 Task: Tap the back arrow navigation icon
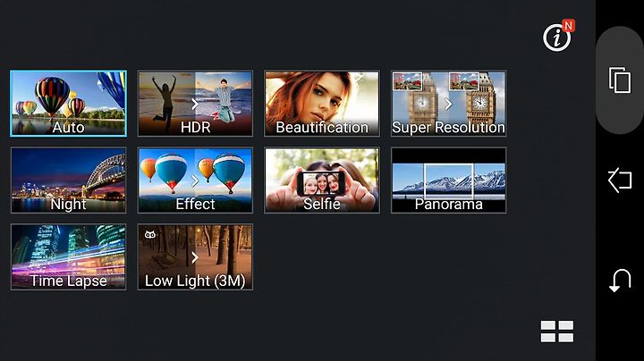coord(620,281)
